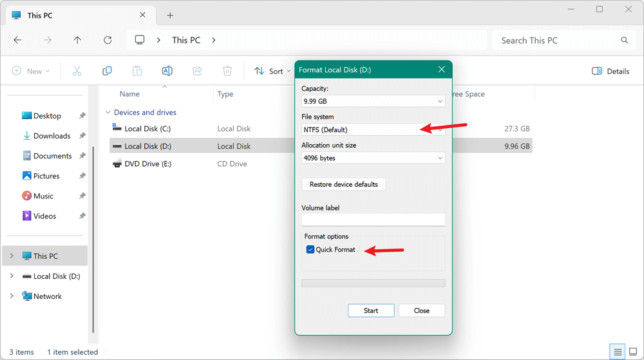Click the Start format button
This screenshot has height=360, width=644.
click(371, 311)
